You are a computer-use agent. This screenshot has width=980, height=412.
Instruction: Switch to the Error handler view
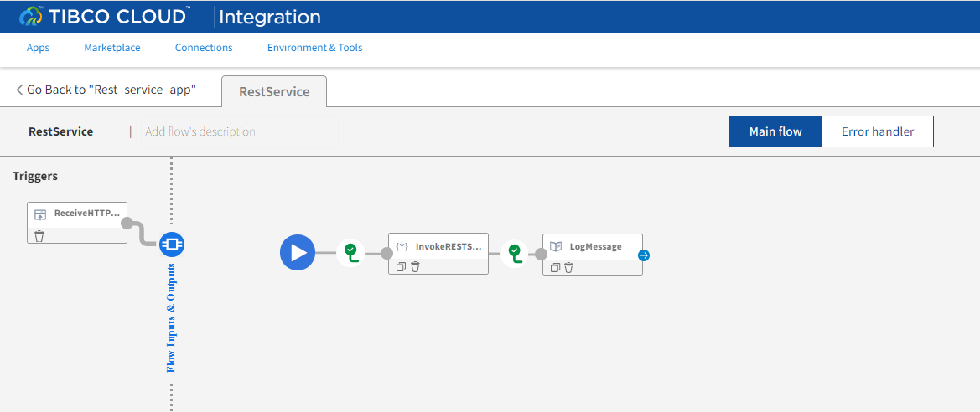coord(877,131)
